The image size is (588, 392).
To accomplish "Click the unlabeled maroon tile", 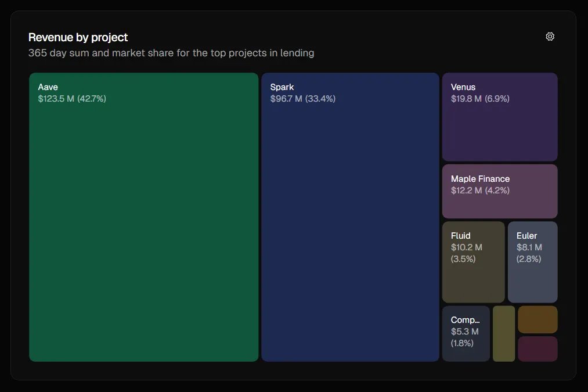I will [x=538, y=348].
